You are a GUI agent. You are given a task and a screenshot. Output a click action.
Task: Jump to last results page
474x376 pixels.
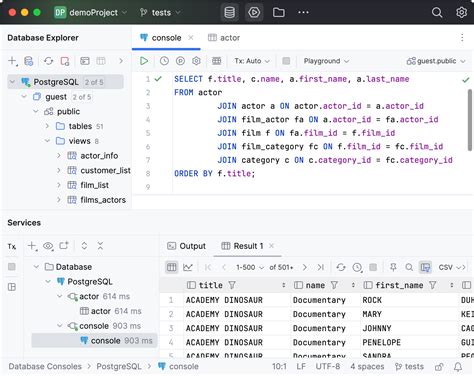(321, 267)
